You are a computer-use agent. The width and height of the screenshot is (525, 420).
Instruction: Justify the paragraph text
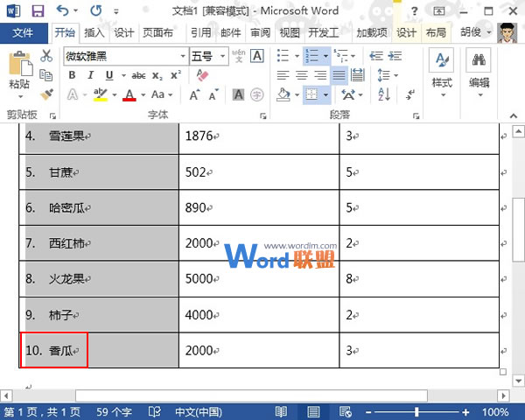pos(339,75)
